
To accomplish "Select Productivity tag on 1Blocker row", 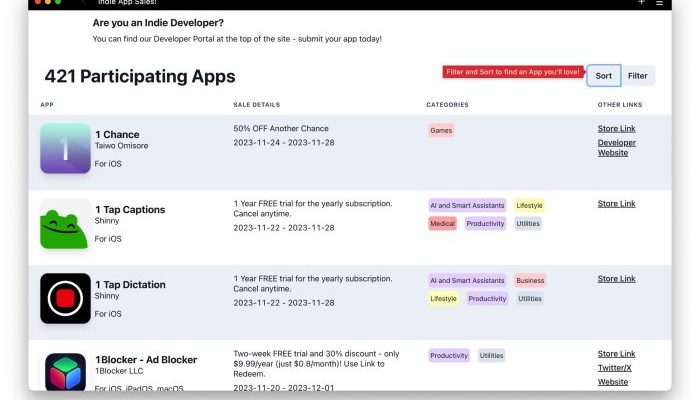I will (449, 355).
